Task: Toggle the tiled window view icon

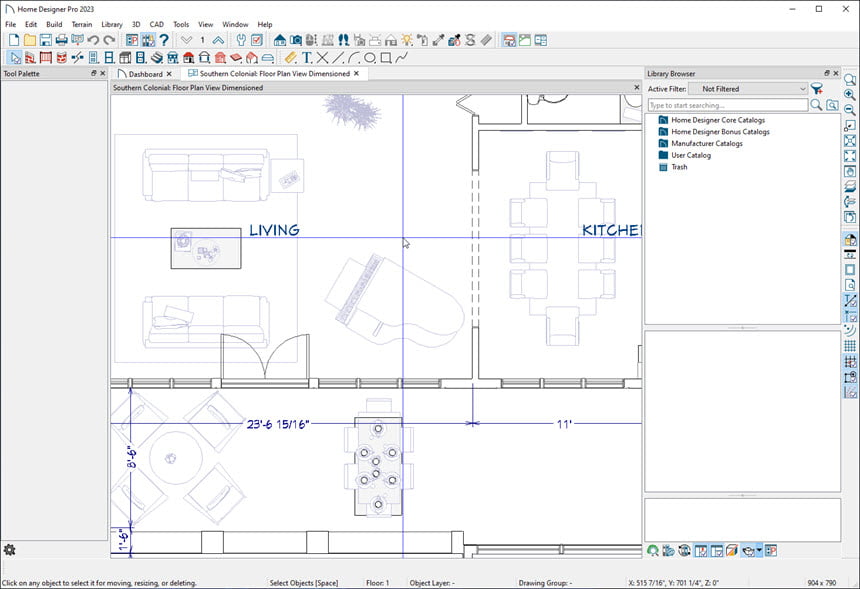Action: [x=541, y=40]
